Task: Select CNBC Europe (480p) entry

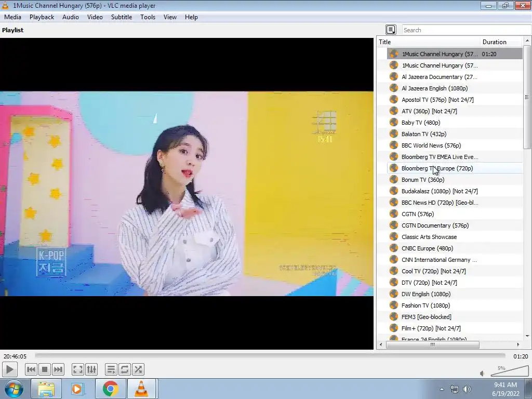Action: [455, 248]
